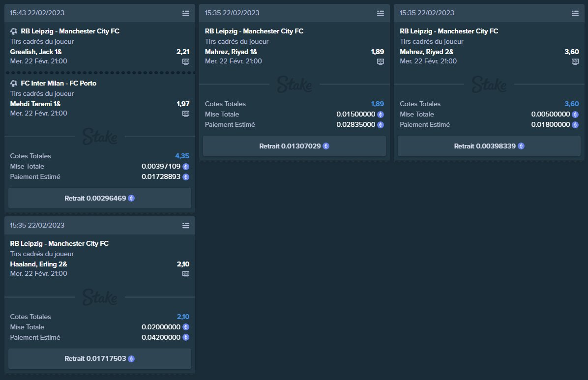
Task: Click scoreboard icon under Mahrez 1& odds 1,89
Action: coord(380,61)
